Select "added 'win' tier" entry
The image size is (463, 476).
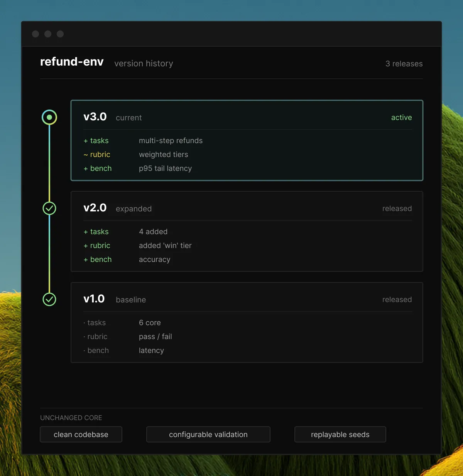point(165,246)
